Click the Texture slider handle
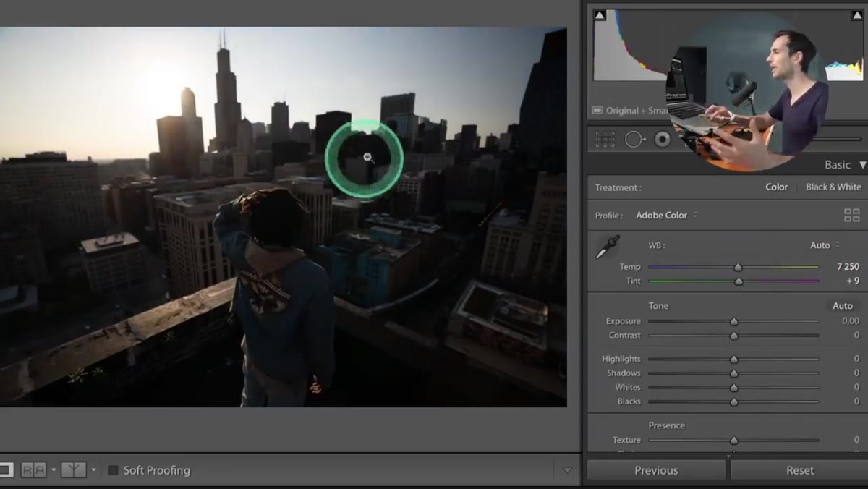The image size is (868, 489). [734, 440]
